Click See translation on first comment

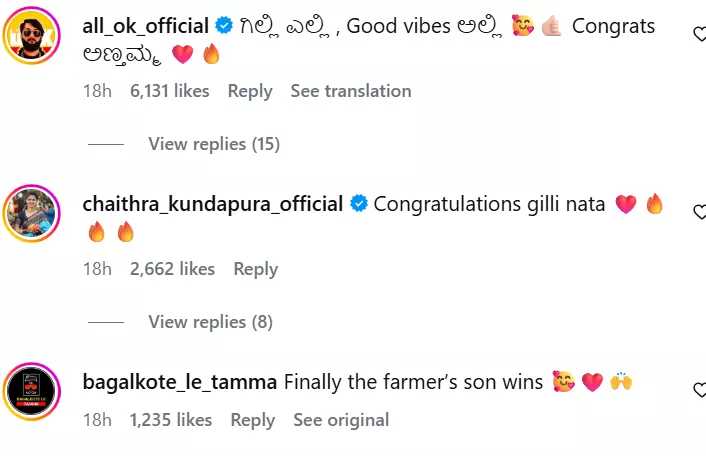(x=351, y=91)
